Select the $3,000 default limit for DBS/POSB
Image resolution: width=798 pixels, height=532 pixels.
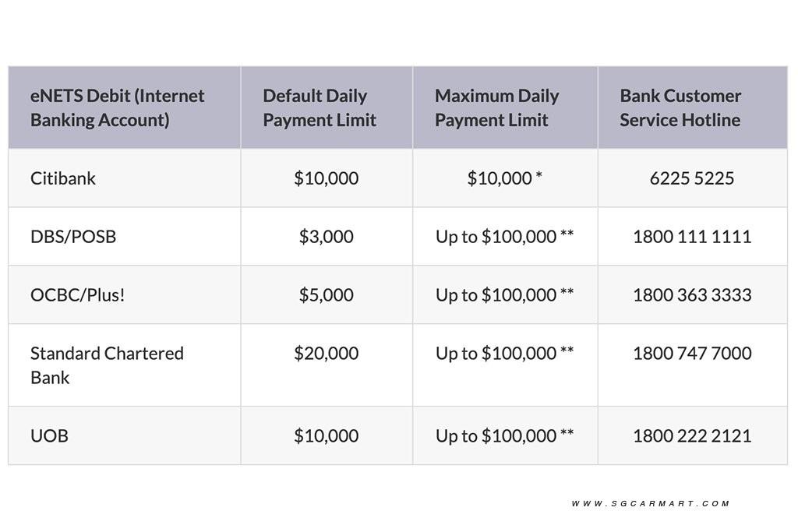[326, 237]
